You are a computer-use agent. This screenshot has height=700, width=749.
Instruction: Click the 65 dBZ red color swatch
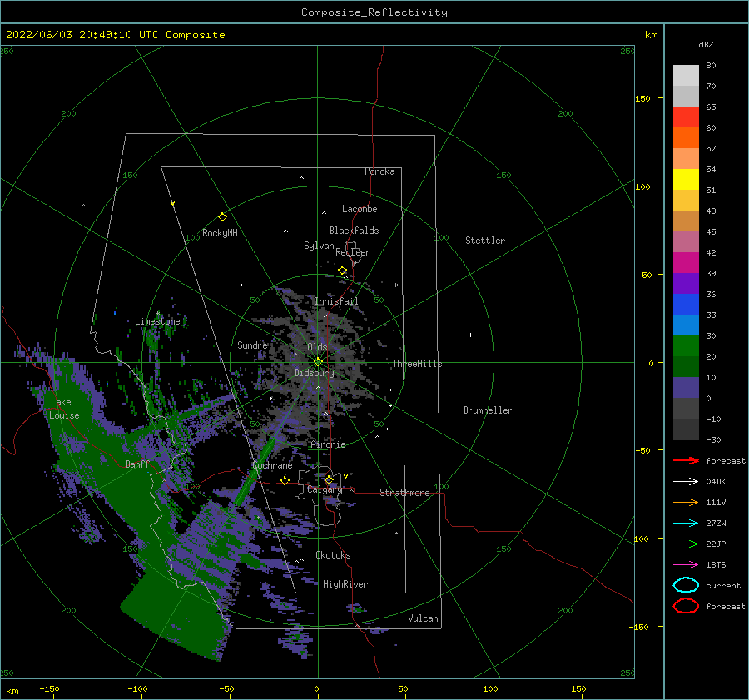[686, 117]
